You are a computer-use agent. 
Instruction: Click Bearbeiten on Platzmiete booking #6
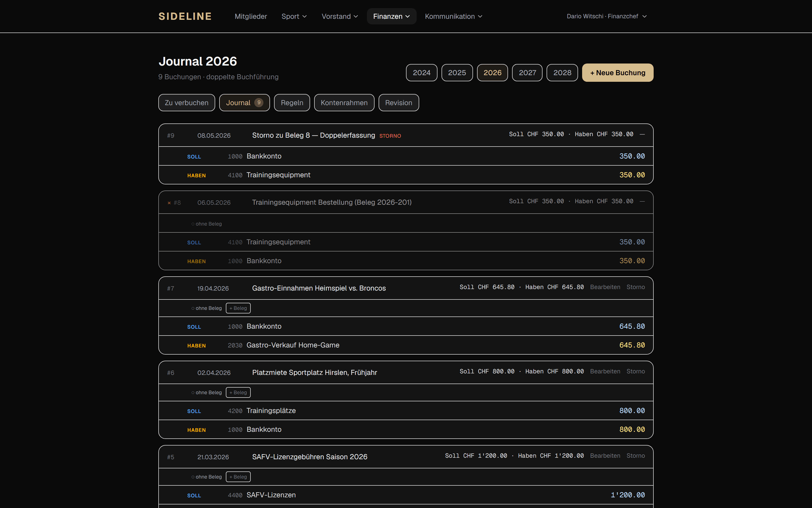coord(605,371)
